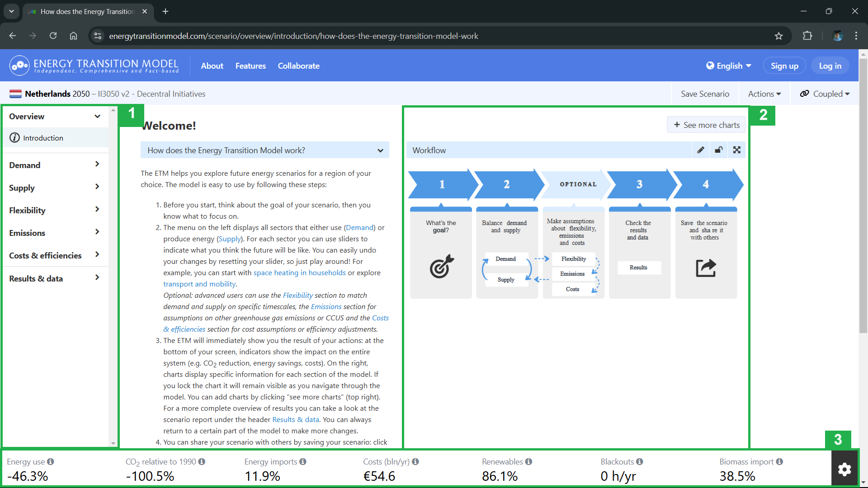Click info icon next to Energy imports
Viewport: 868px width, 488px height.
[303, 462]
